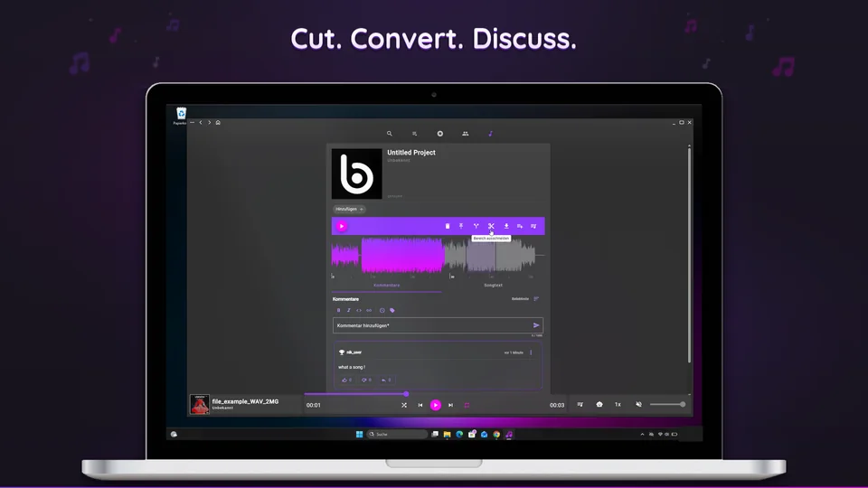Screen dimensions: 868x488
Task: Reply to the 'what a song !' comment
Action: tap(386, 380)
